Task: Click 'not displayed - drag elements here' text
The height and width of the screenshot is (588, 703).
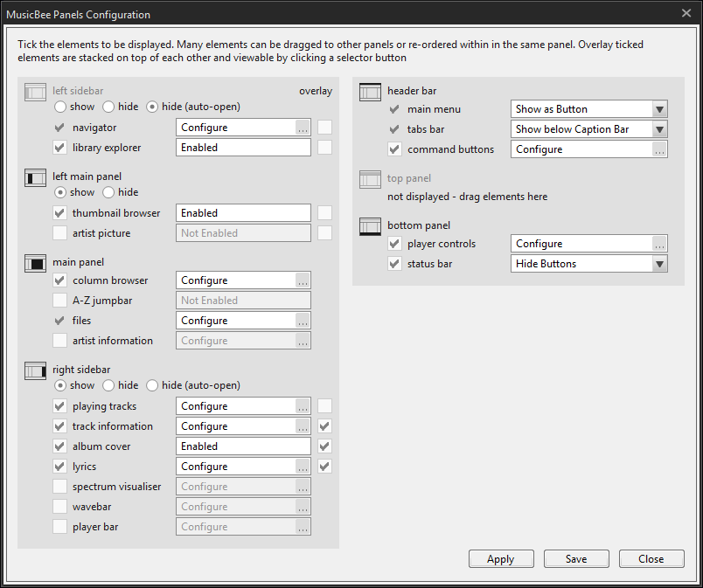Action: click(x=467, y=197)
